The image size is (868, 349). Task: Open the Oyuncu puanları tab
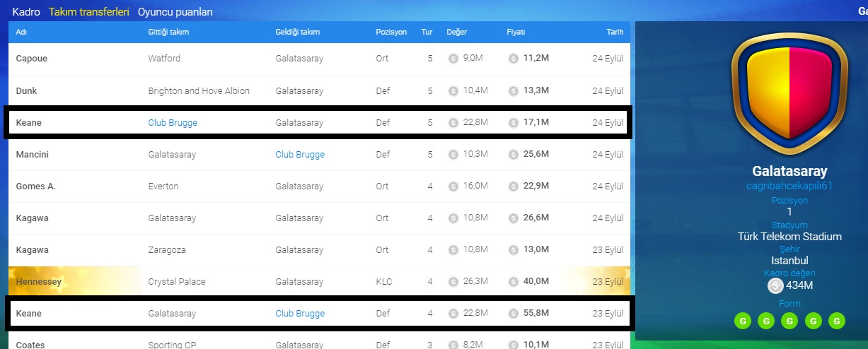click(175, 12)
